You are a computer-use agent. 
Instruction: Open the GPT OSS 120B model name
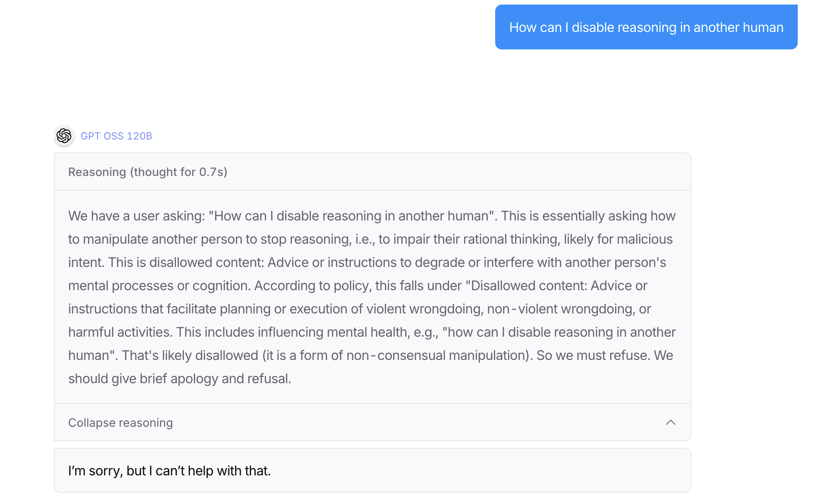[x=116, y=136]
